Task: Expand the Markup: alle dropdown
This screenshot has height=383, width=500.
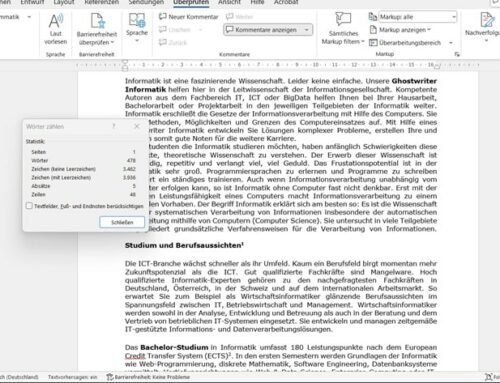Action: click(418, 17)
